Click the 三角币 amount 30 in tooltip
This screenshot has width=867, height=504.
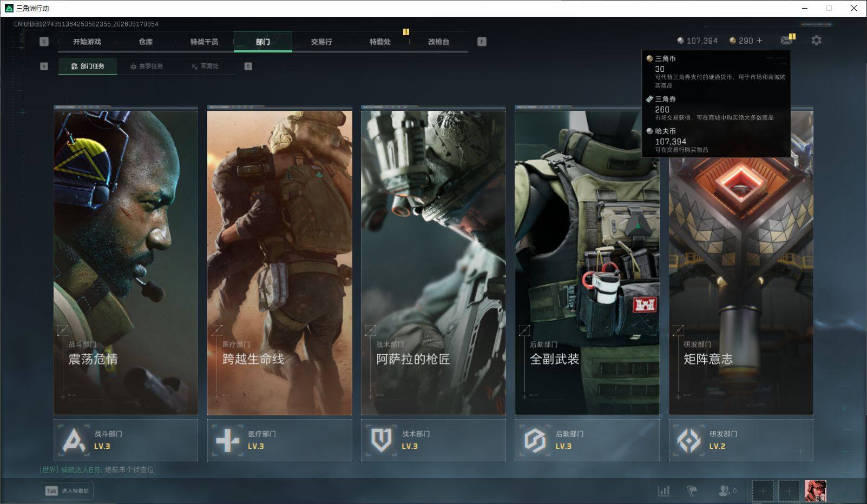[x=660, y=69]
